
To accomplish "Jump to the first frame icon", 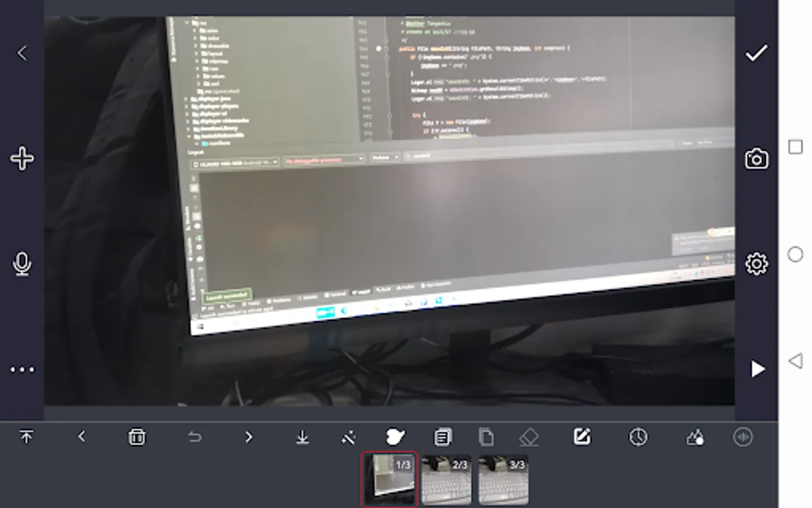I will pyautogui.click(x=26, y=437).
